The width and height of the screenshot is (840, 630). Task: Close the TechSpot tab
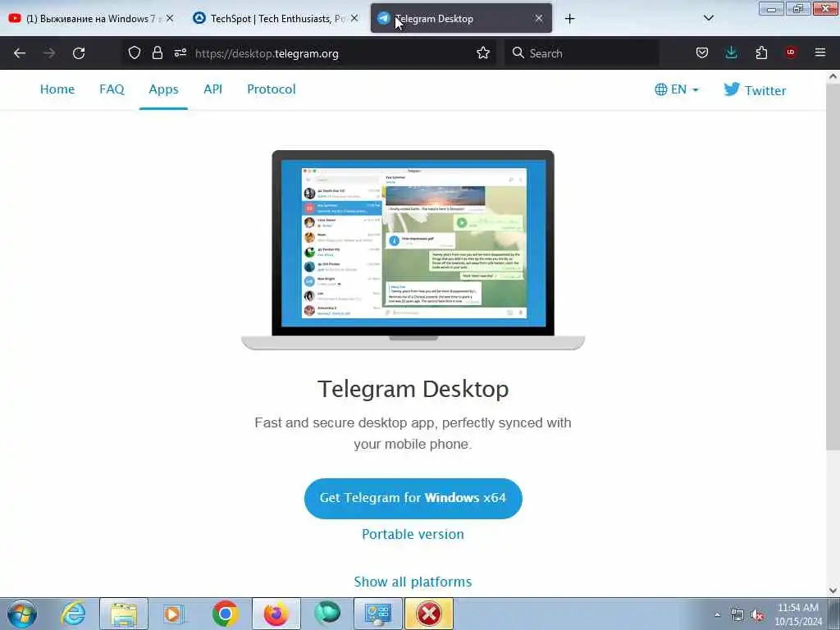point(354,18)
